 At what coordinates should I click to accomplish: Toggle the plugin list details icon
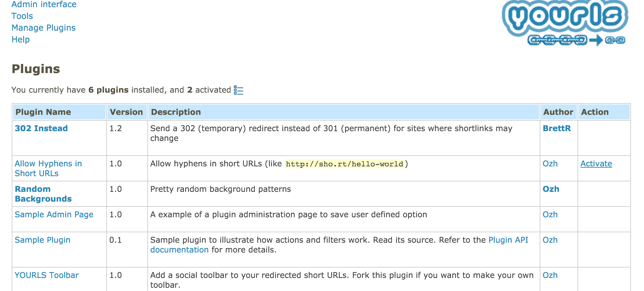point(239,90)
